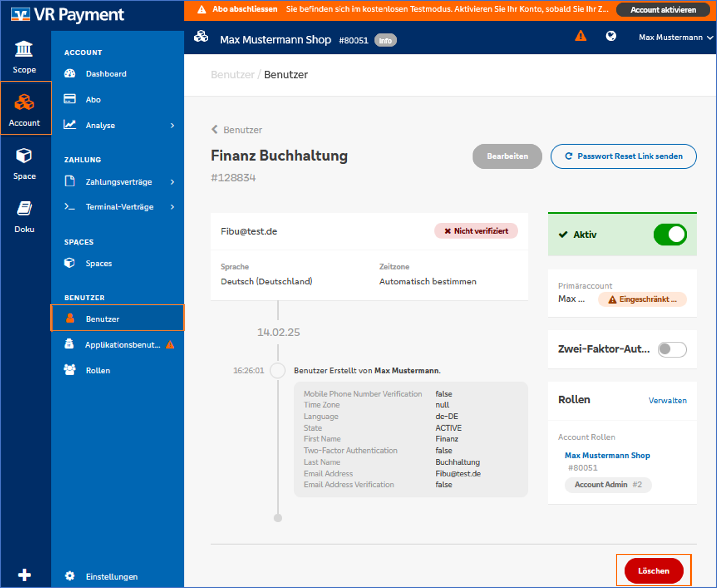This screenshot has height=588, width=717.
Task: Open the Space cube icon
Action: [x=24, y=156]
